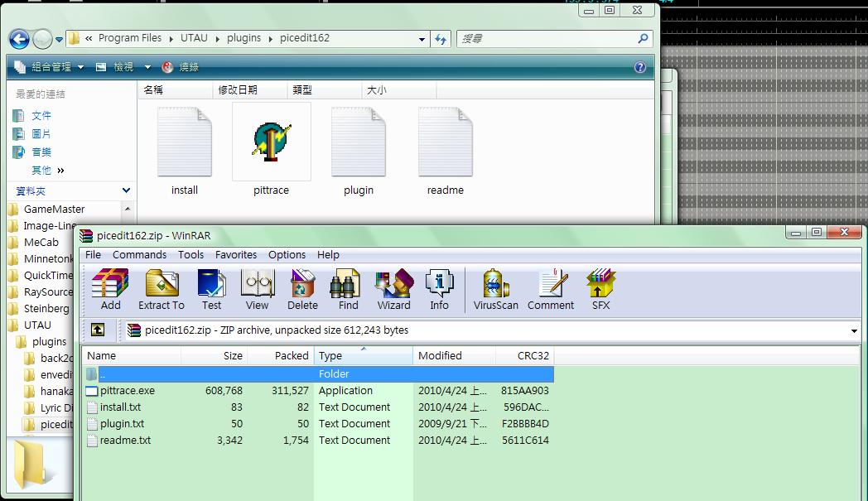Select pittrace.exe in the archive list

tap(320, 390)
